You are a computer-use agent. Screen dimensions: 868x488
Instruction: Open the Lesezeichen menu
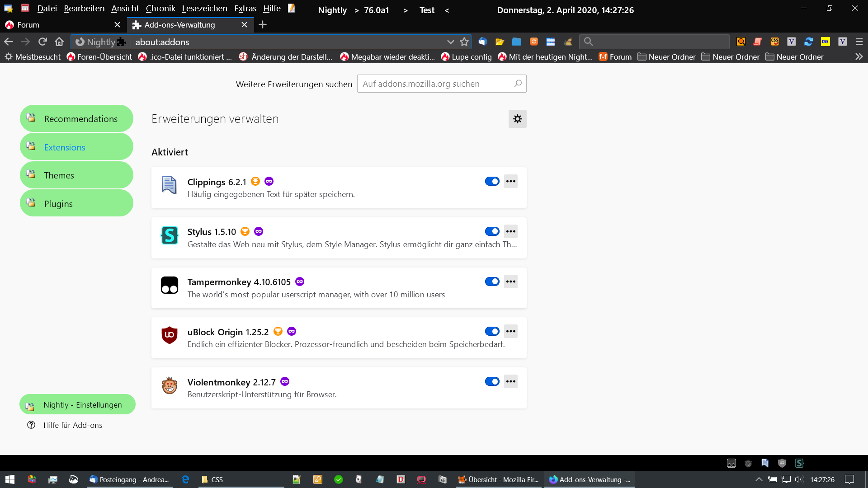[204, 9]
